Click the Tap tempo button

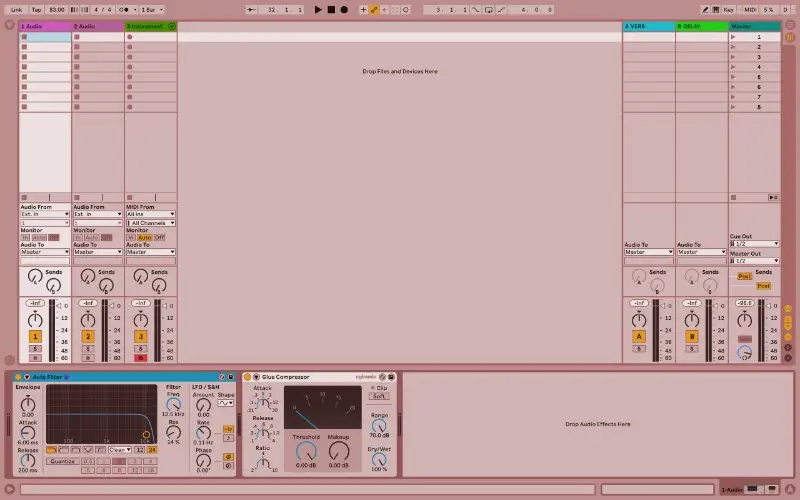pyautogui.click(x=35, y=9)
